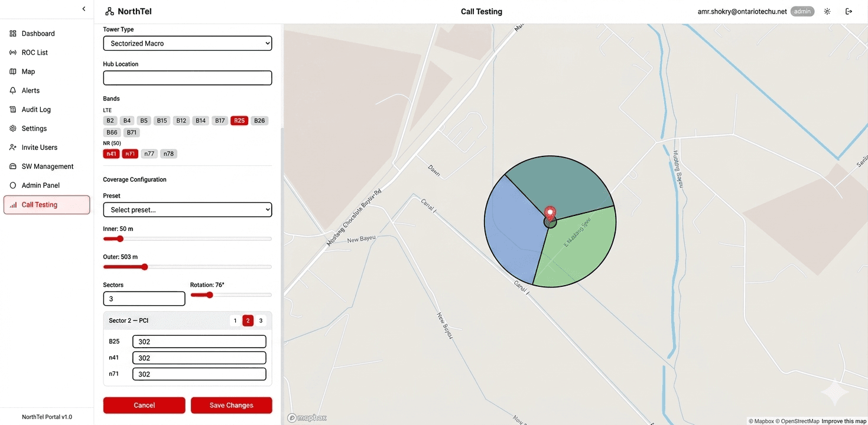Viewport: 868px width, 425px height.
Task: Click the red tower pin marker on map
Action: click(550, 214)
